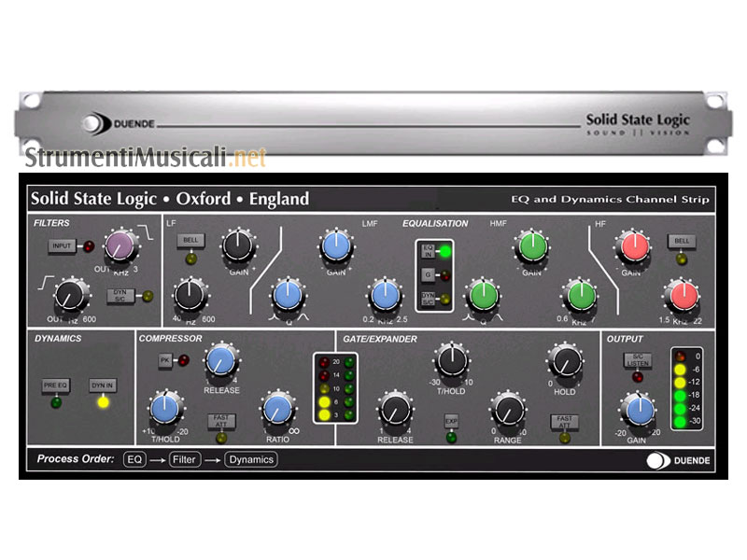Click the green HMF Gain knob
The image size is (747, 560).
click(531, 246)
